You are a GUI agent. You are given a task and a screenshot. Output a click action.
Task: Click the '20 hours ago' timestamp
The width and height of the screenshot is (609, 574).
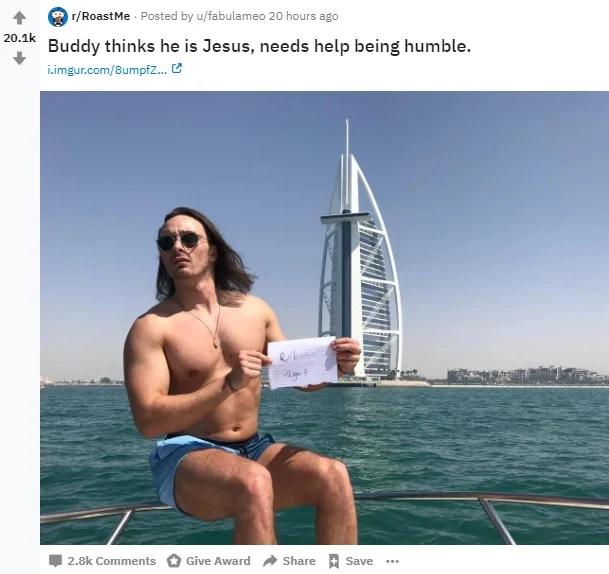(x=303, y=16)
